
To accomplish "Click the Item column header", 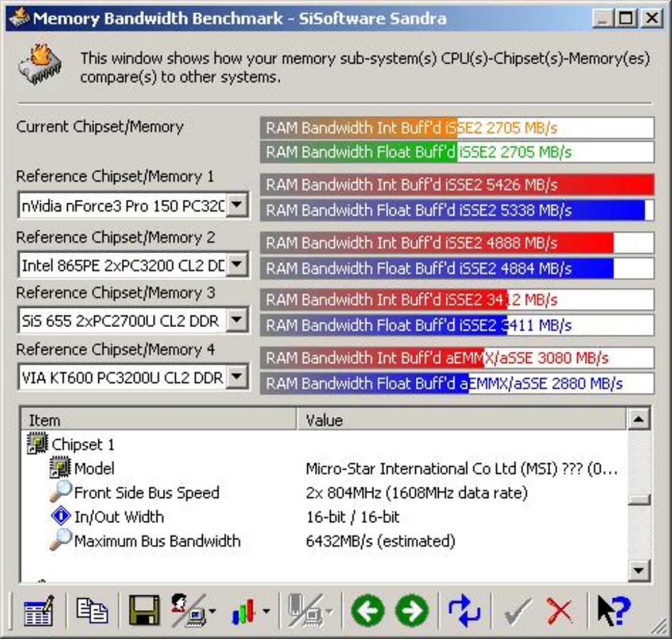I will (x=159, y=420).
